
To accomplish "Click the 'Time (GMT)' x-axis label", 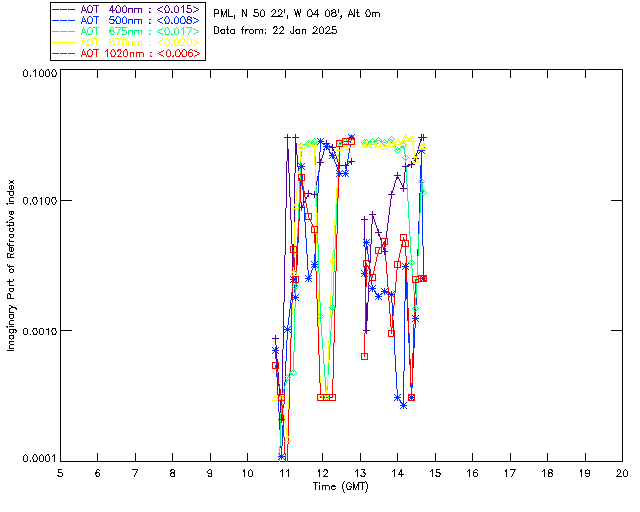I will (340, 485).
